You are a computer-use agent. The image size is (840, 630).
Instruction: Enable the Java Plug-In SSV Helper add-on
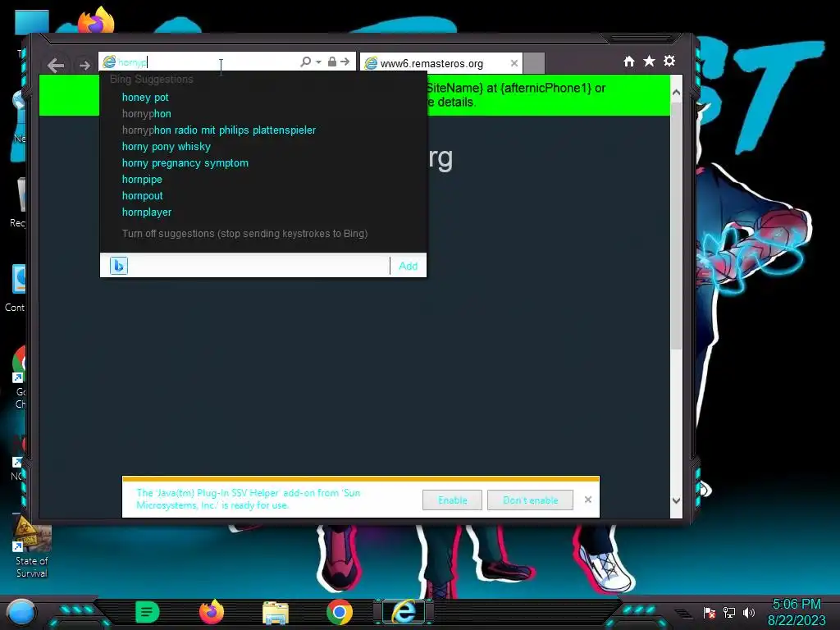(x=452, y=500)
